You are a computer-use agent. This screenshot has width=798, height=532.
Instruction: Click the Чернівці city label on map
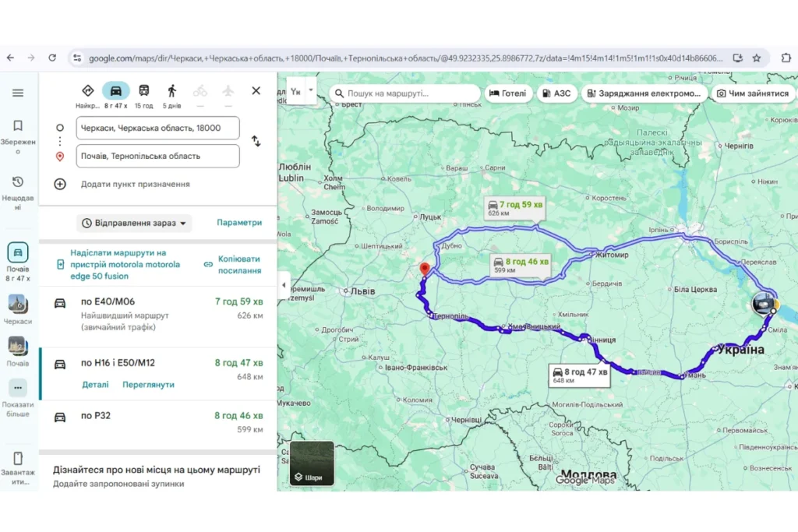[x=466, y=420]
